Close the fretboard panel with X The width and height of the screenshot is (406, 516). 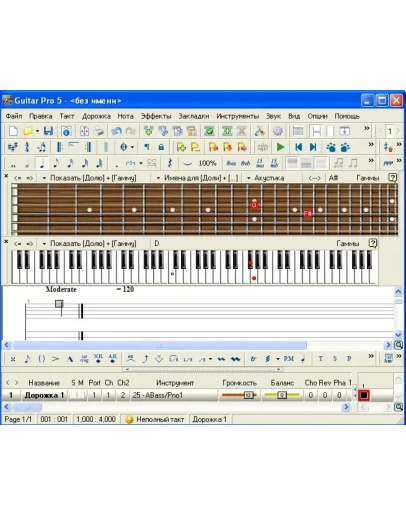[6, 176]
